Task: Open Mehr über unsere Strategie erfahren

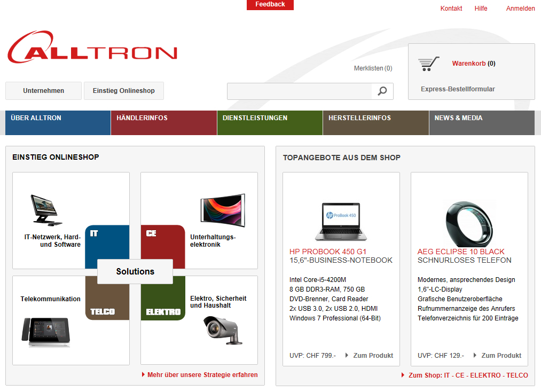Action: pyautogui.click(x=202, y=375)
